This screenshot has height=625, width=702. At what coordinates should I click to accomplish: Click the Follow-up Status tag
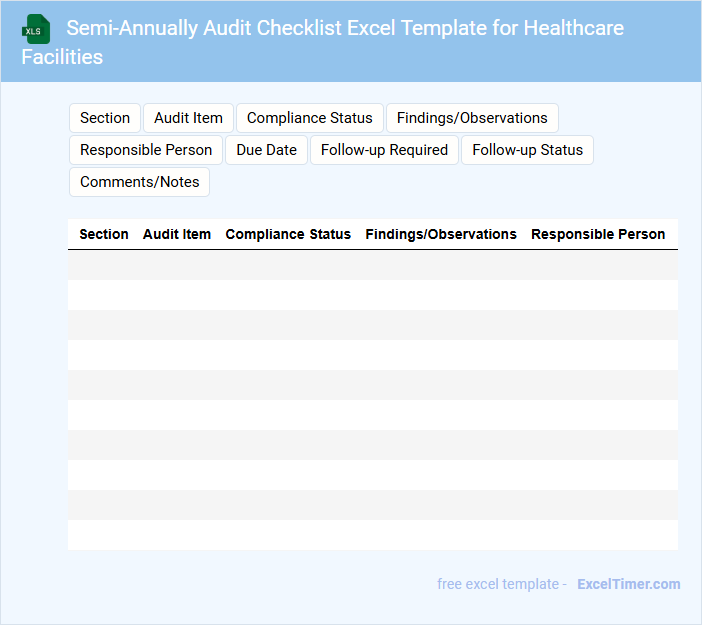527,150
